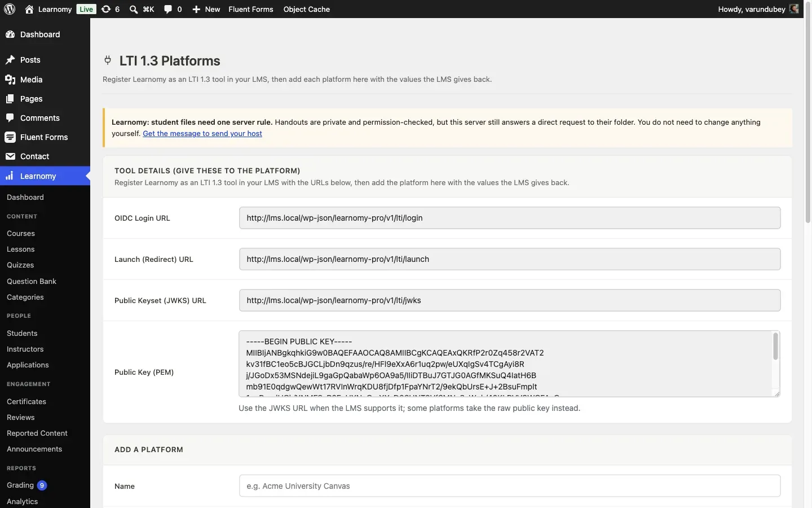Click the Pages icon in sidebar
The image size is (812, 508).
(x=10, y=99)
